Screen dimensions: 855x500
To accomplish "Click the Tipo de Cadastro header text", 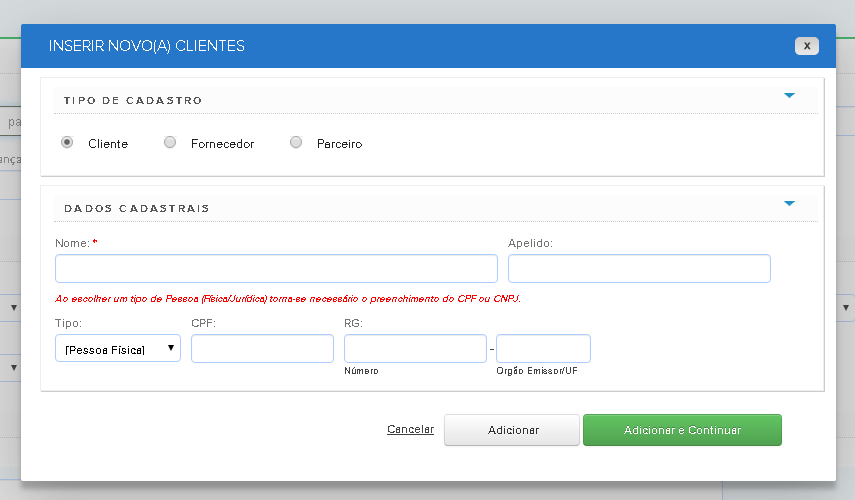I will 133,100.
